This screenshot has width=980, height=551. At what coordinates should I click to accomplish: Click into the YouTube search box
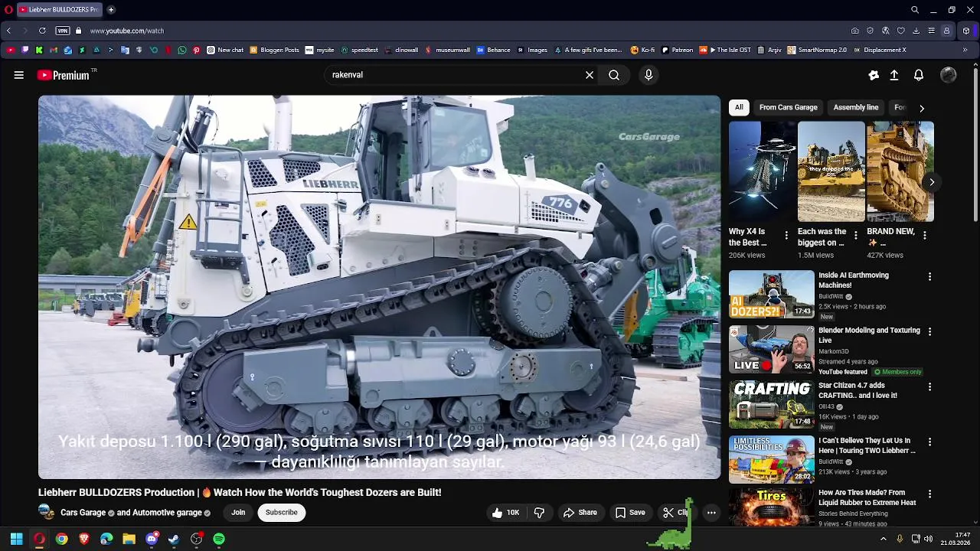(x=456, y=75)
